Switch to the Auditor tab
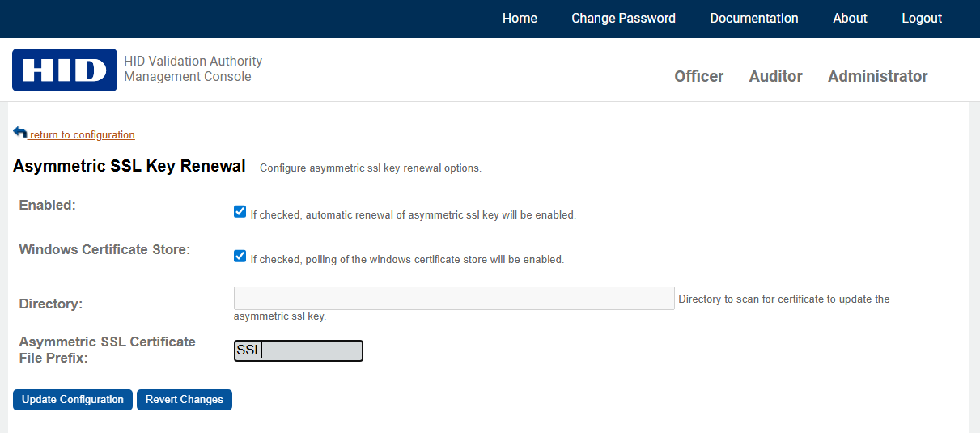This screenshot has width=980, height=433. (x=775, y=76)
